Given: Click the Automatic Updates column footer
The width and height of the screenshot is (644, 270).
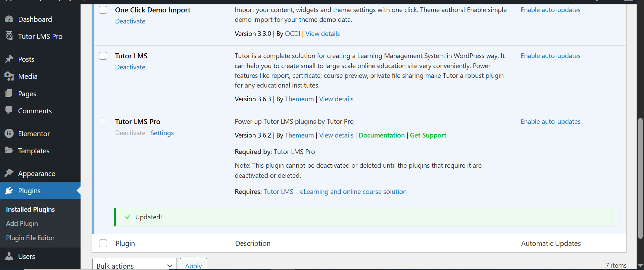Looking at the screenshot, I should point(551,243).
